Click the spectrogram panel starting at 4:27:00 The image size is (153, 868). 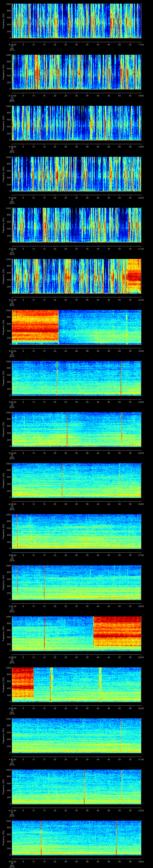coord(77,583)
